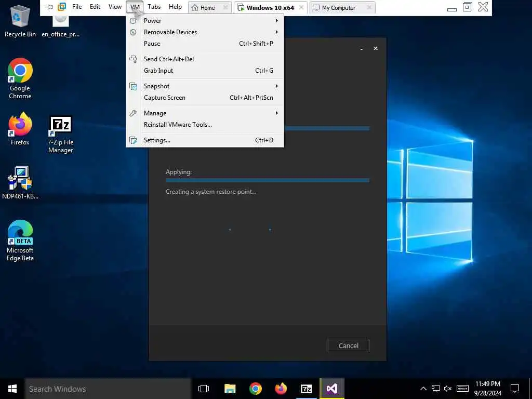Select Google Chrome desktop shortcut
This screenshot has width=532, height=399.
(20, 78)
